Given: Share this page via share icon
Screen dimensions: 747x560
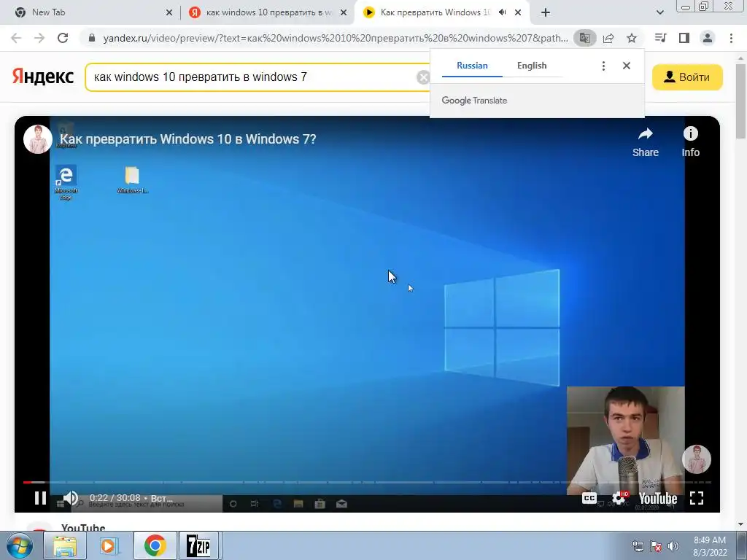Looking at the screenshot, I should pos(608,38).
